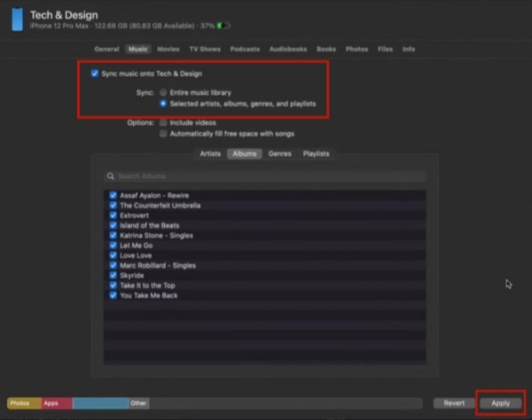532x420 pixels.
Task: Focus the Search Albums field
Action: (x=266, y=176)
